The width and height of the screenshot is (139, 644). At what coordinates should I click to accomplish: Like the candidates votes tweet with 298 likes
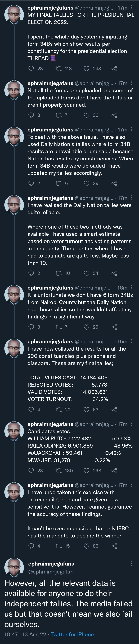point(86,471)
